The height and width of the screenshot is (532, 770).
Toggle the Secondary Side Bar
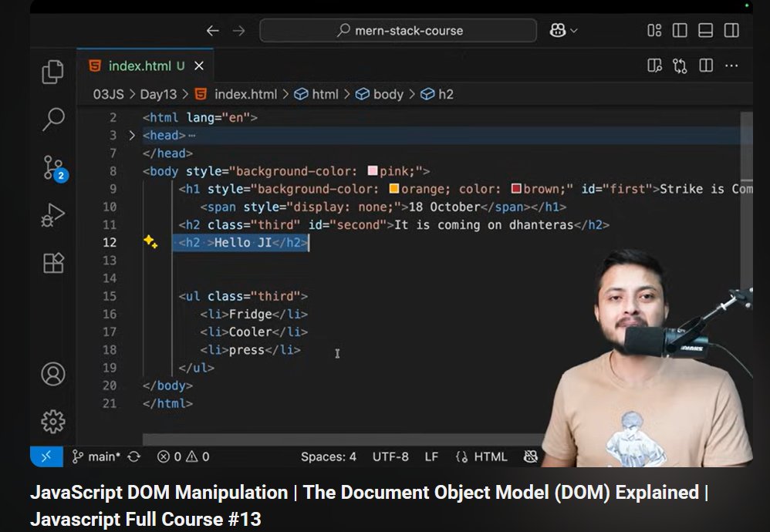click(x=731, y=30)
